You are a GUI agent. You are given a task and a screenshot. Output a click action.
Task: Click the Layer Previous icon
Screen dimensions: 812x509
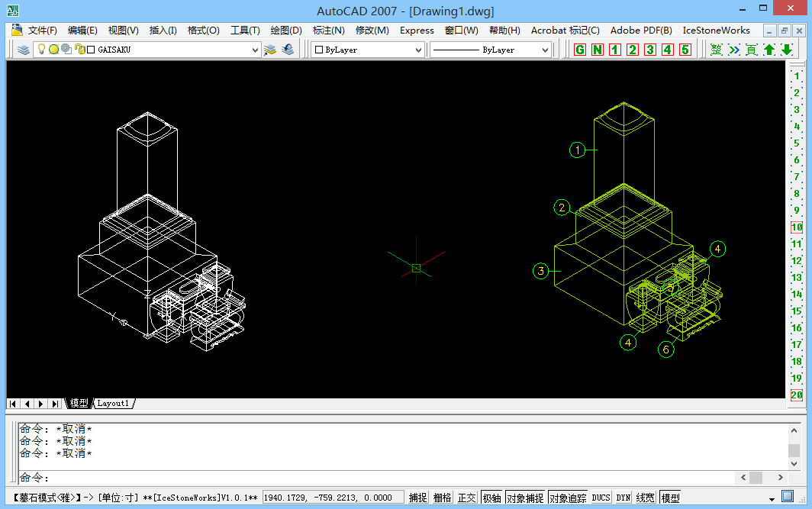pyautogui.click(x=288, y=50)
